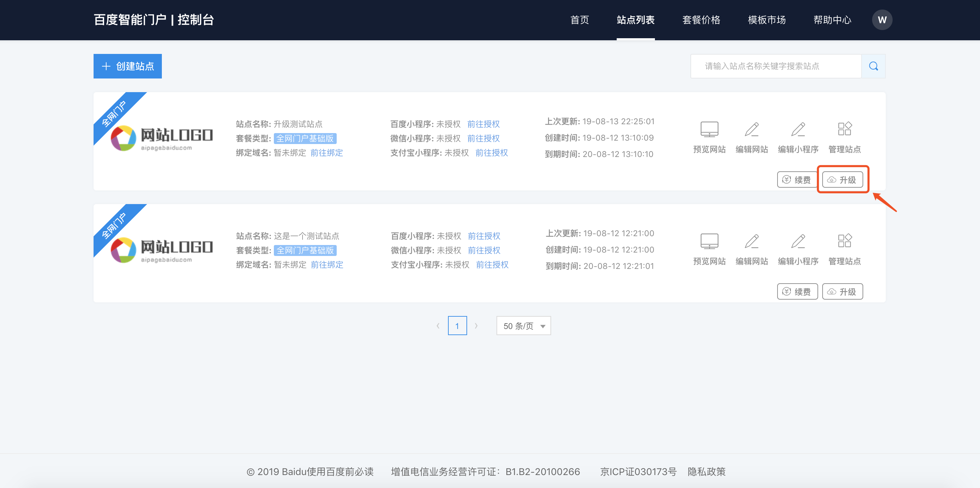The width and height of the screenshot is (980, 488).
Task: Click the edit website icon for the second site
Action: coord(751,241)
